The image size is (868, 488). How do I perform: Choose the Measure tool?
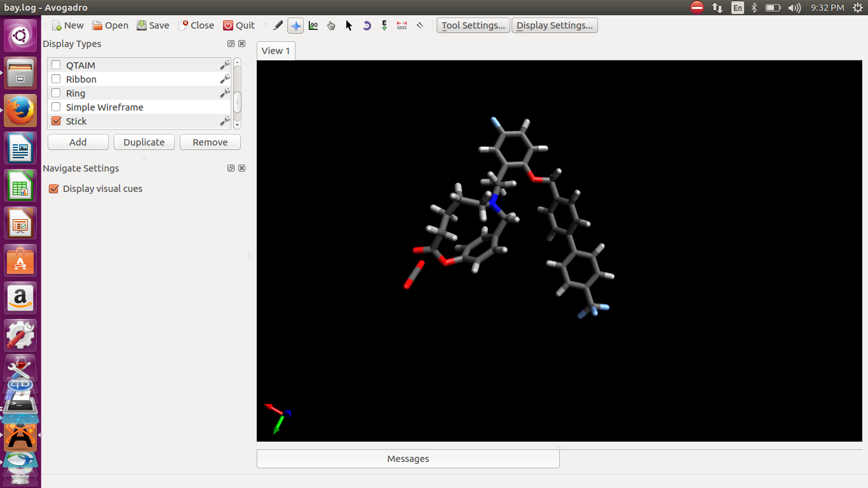click(402, 25)
